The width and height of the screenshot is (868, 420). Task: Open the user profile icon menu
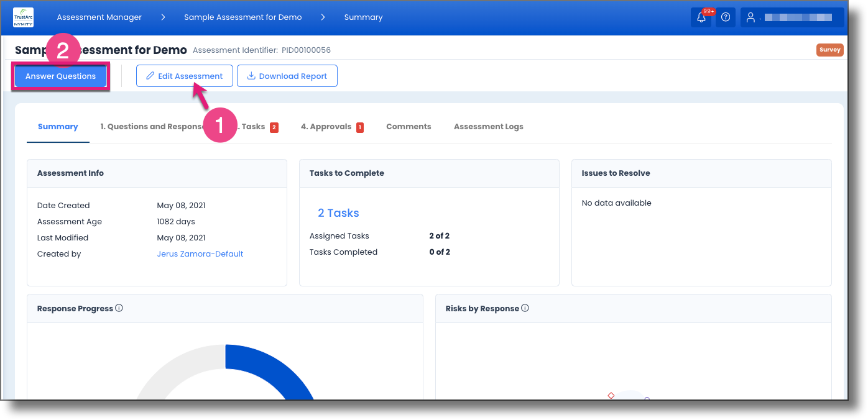pyautogui.click(x=750, y=17)
